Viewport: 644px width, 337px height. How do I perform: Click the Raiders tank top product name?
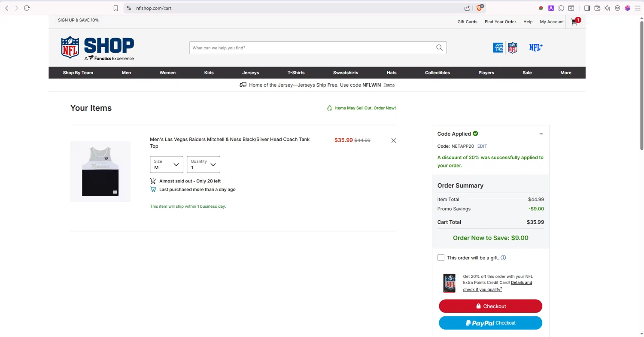(230, 143)
